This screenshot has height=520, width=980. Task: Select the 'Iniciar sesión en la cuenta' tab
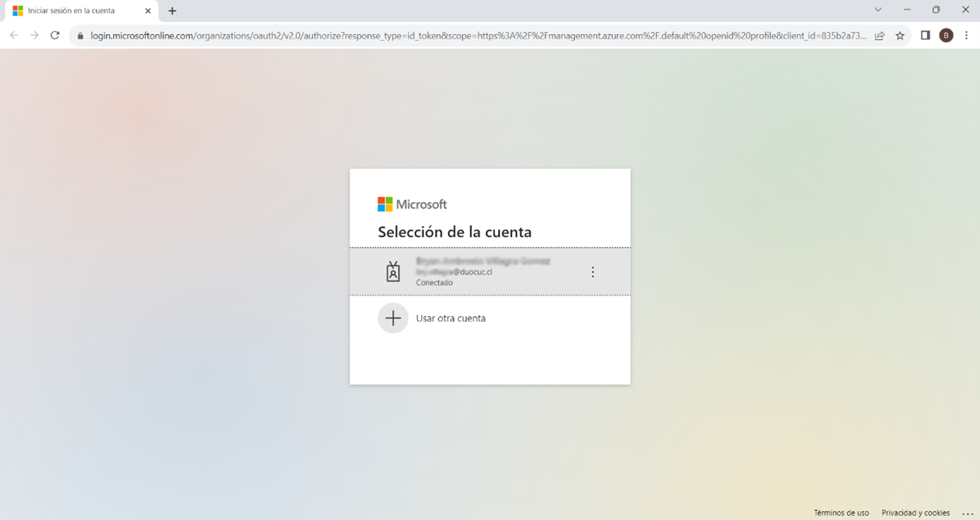pos(81,11)
